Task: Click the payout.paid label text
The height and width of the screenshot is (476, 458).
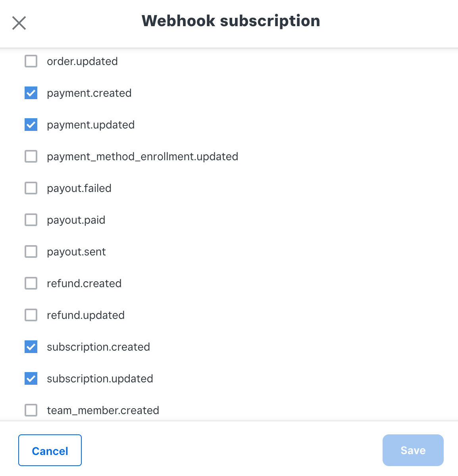Action: coord(76,220)
